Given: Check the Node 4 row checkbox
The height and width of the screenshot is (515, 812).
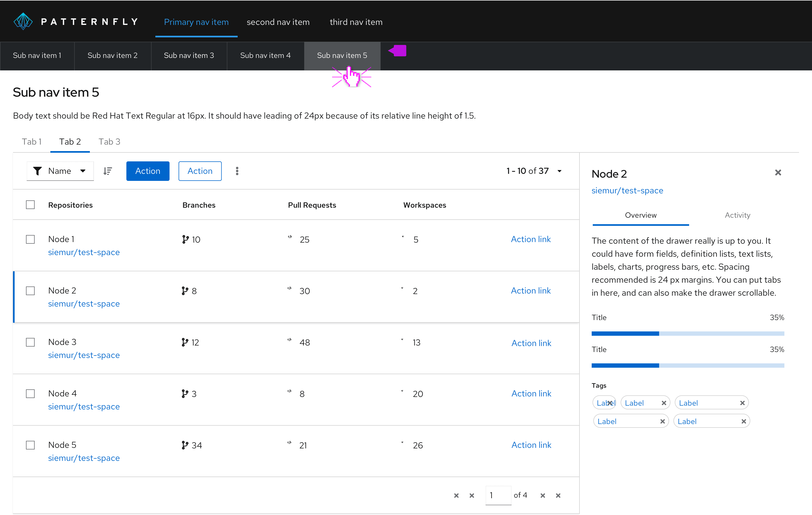Looking at the screenshot, I should click(30, 394).
